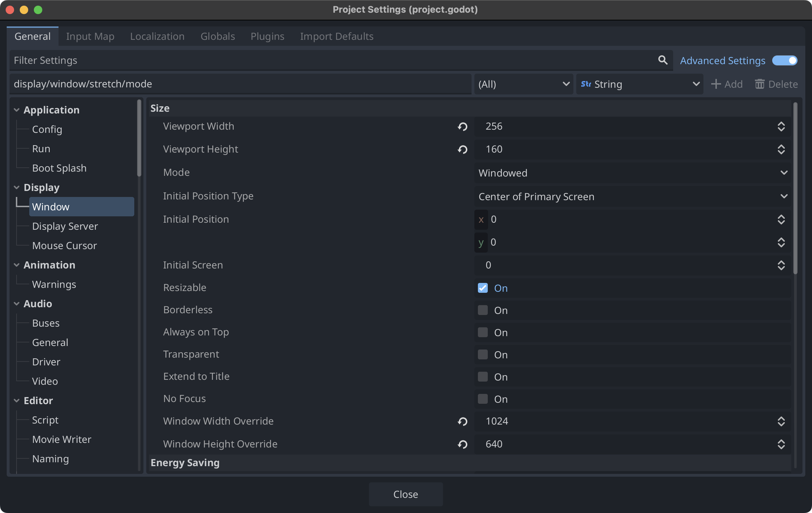Switch to the Plugins tab
The width and height of the screenshot is (812, 513).
(267, 36)
